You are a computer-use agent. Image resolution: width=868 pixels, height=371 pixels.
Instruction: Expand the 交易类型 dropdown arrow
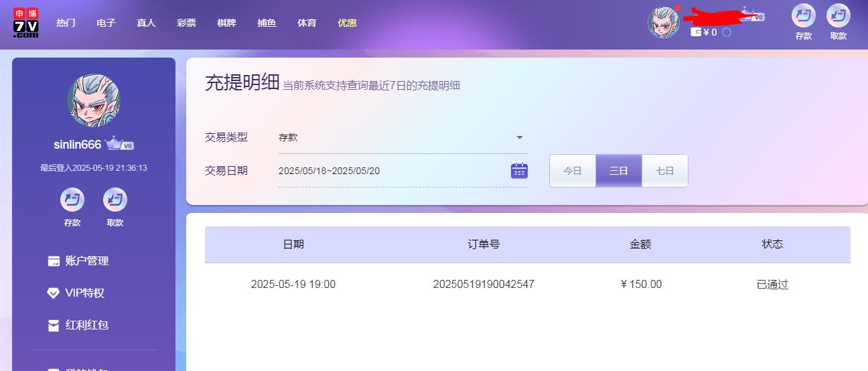pos(519,137)
